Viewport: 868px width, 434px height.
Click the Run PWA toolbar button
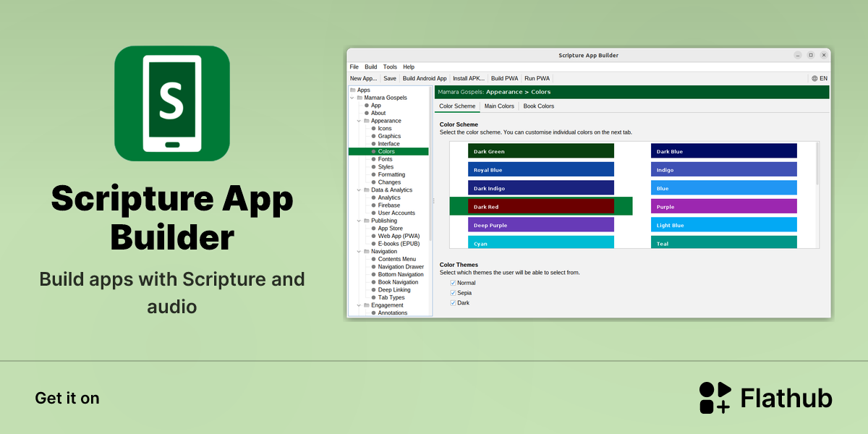(537, 78)
